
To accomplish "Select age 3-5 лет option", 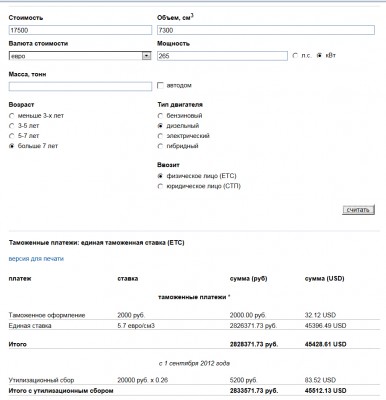I will point(12,126).
